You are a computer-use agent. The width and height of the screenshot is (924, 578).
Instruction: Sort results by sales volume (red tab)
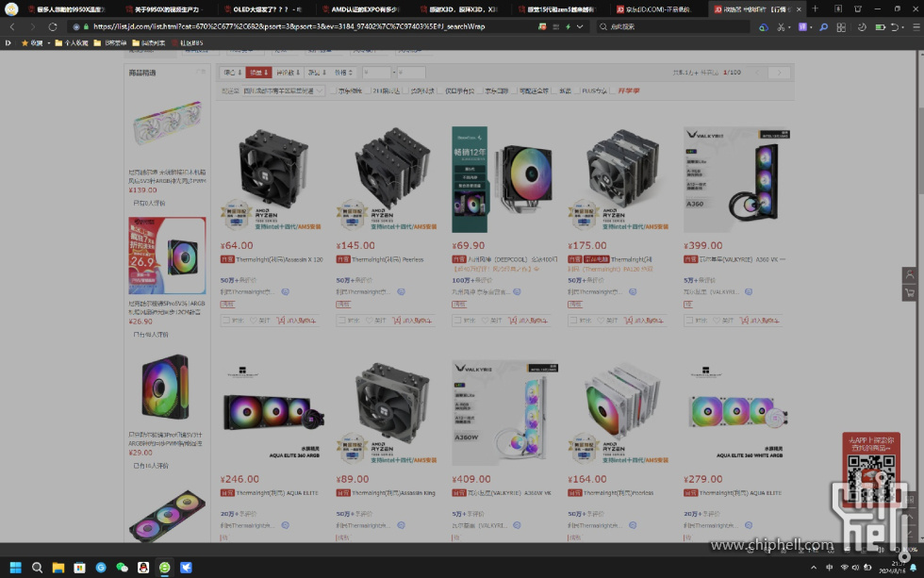(x=258, y=73)
